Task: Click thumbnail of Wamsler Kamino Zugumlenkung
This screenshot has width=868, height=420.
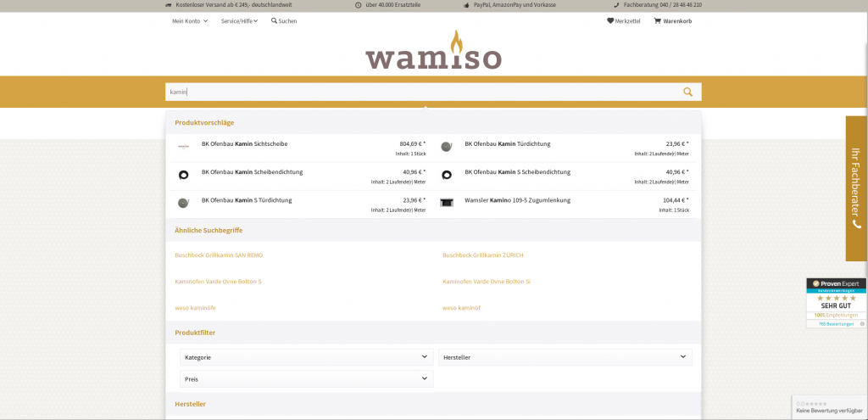Action: coord(447,203)
